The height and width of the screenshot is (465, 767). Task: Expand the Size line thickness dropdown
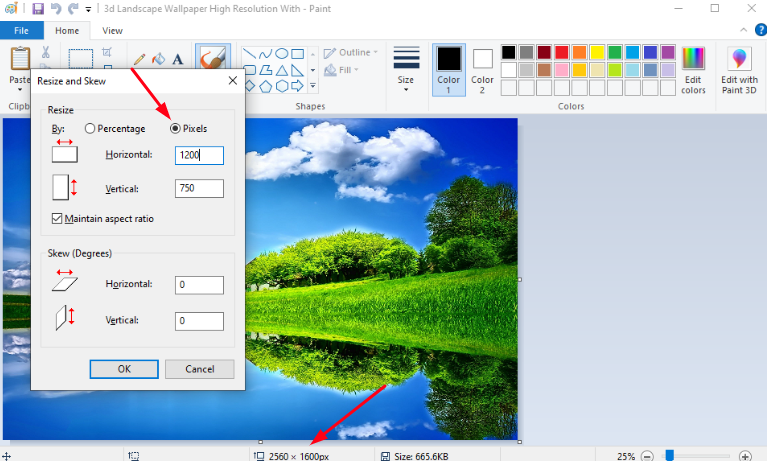tap(405, 69)
